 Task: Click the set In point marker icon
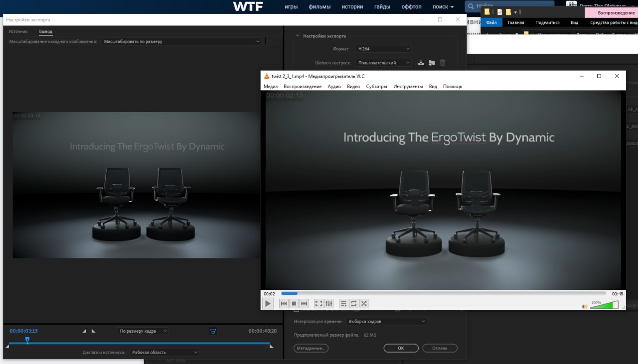[x=84, y=331]
